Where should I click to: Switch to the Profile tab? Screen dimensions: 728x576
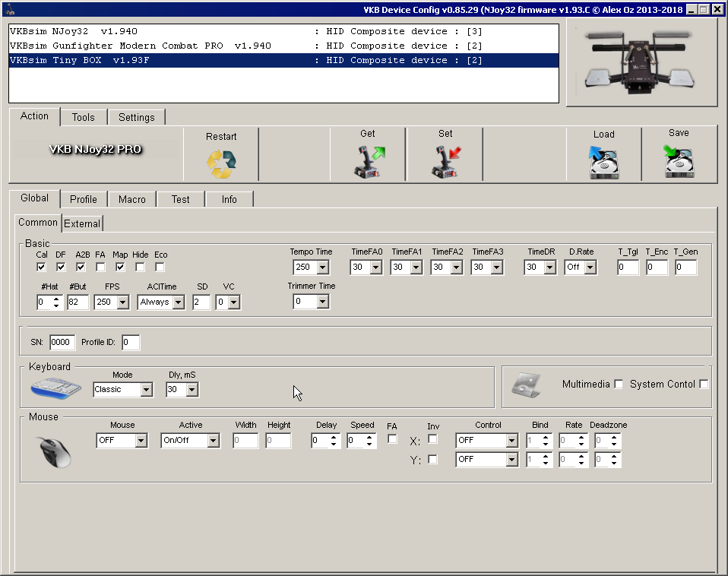point(84,200)
